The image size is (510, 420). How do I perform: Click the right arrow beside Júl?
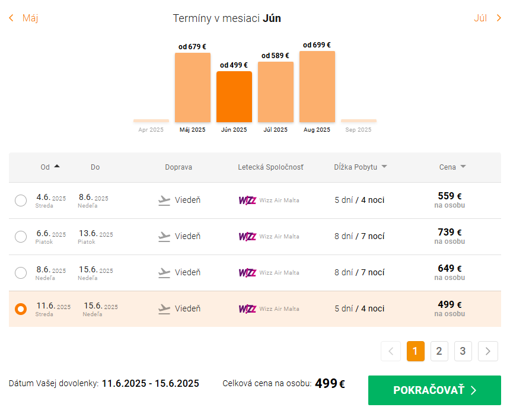(x=499, y=18)
